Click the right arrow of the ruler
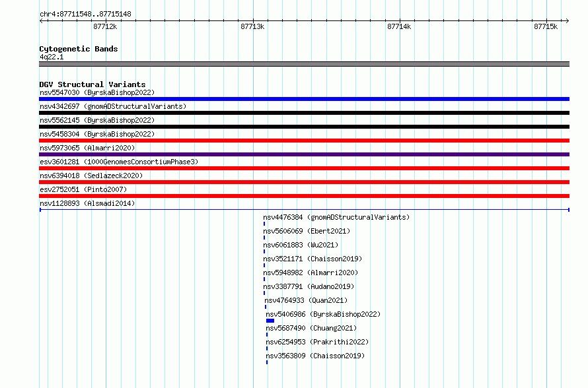Viewport: 588px width, 388px height. point(568,20)
